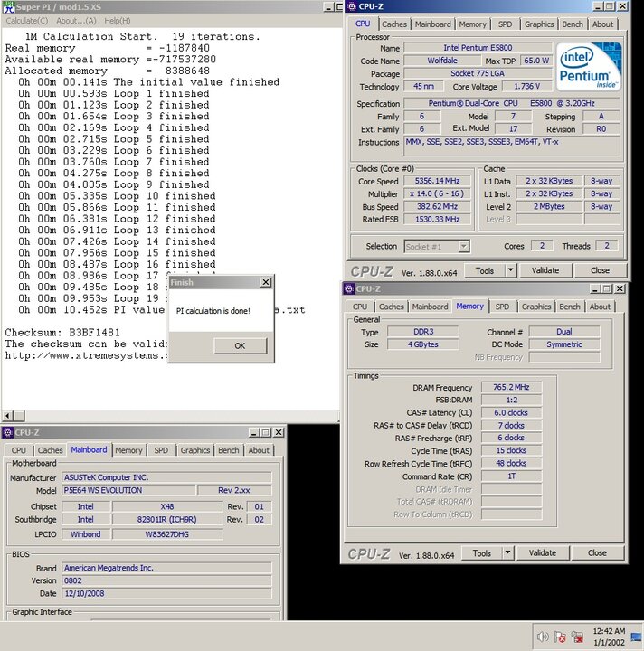Click the network disconnected tray icon
644x651 pixels.
click(577, 637)
